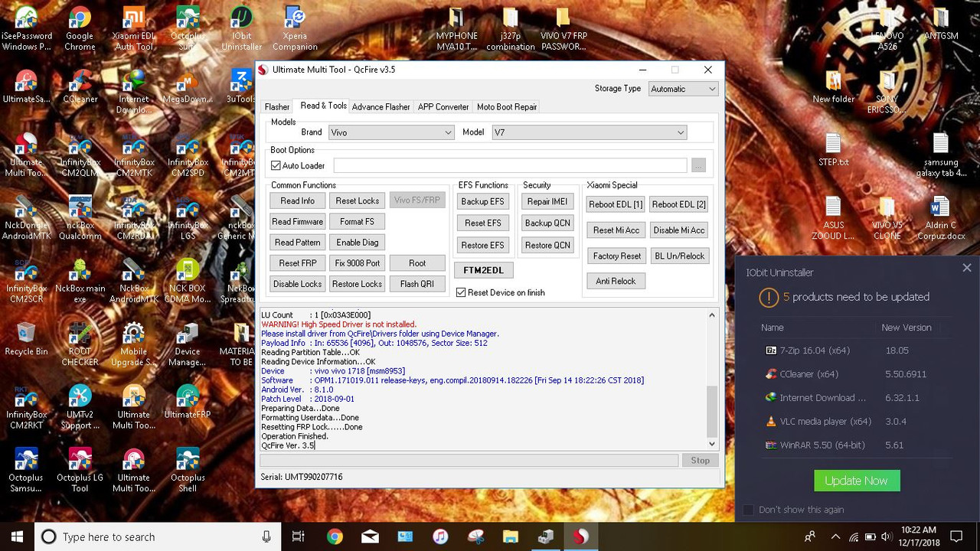Click Reboot EDL [1] button
Screen dimensions: 980x551
pyautogui.click(x=616, y=204)
